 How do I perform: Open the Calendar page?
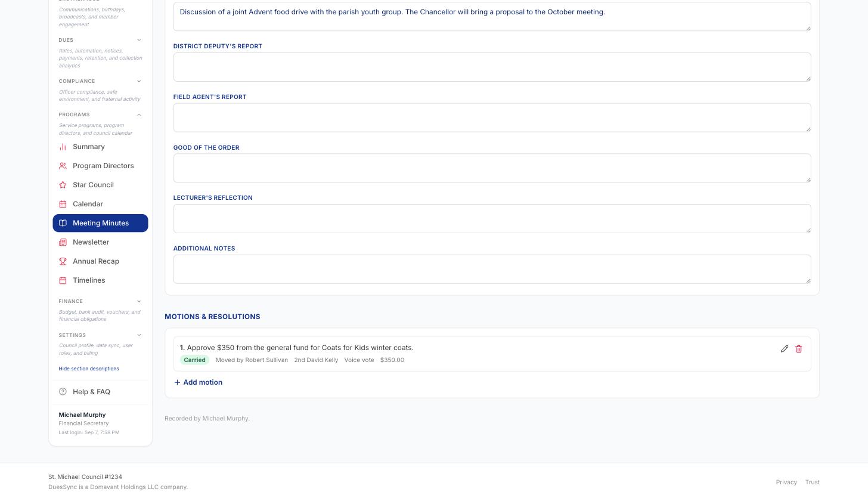point(100,204)
